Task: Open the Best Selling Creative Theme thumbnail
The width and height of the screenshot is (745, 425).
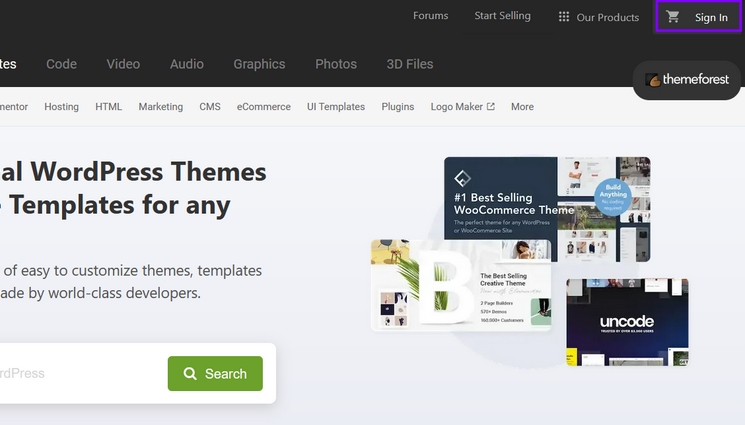Action: click(x=461, y=285)
